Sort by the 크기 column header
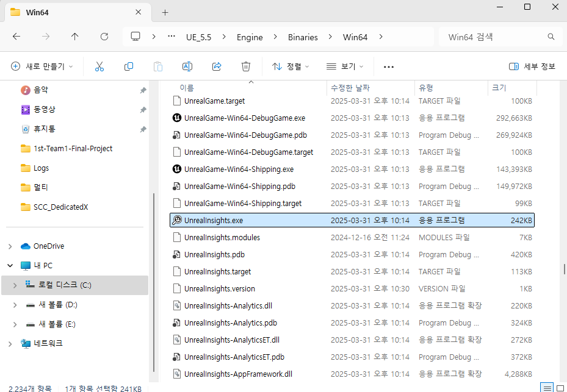The height and width of the screenshot is (392, 567). click(499, 88)
